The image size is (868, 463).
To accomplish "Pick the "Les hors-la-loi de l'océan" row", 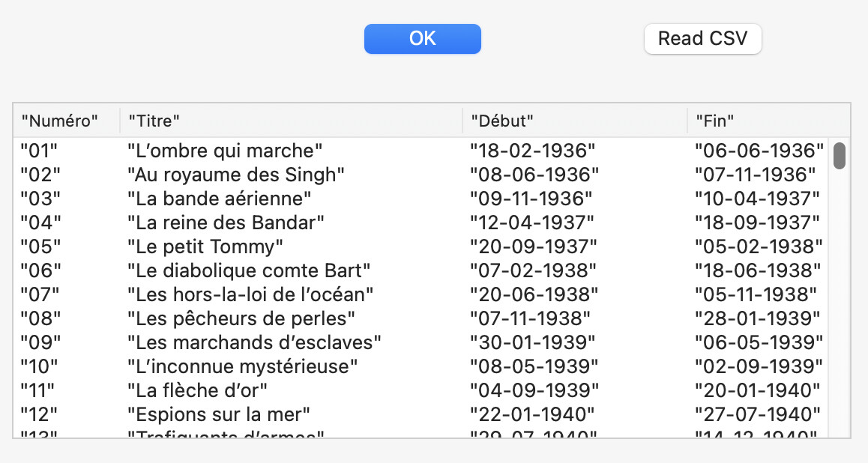I will pos(250,294).
